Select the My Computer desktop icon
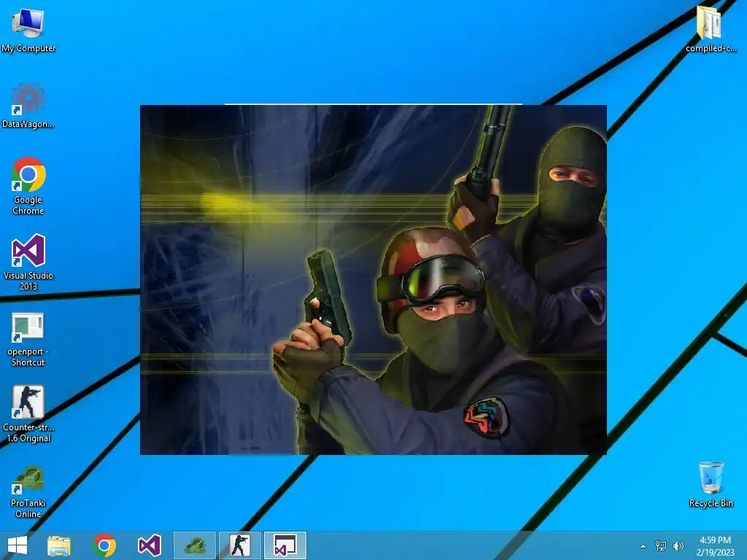Viewport: 747px width, 560px height. [28, 31]
